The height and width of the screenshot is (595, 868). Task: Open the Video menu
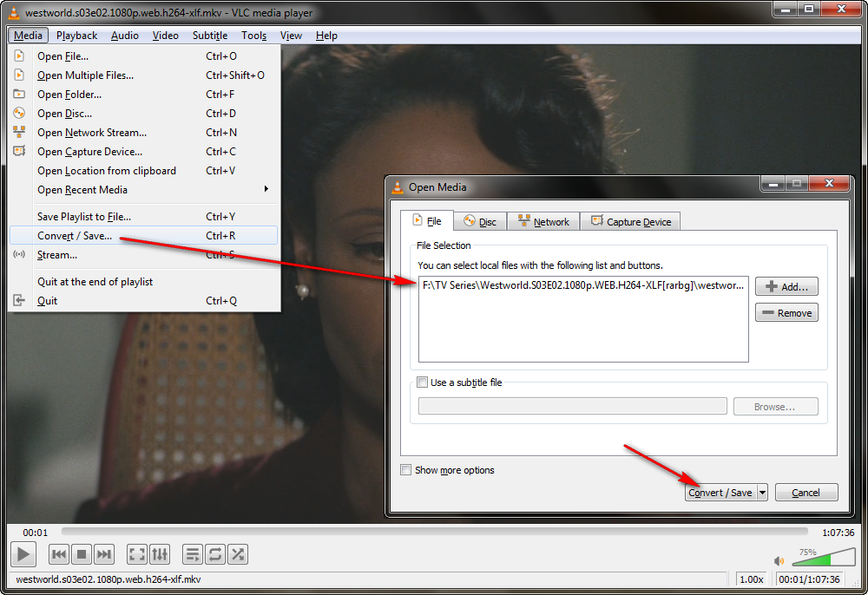click(165, 36)
